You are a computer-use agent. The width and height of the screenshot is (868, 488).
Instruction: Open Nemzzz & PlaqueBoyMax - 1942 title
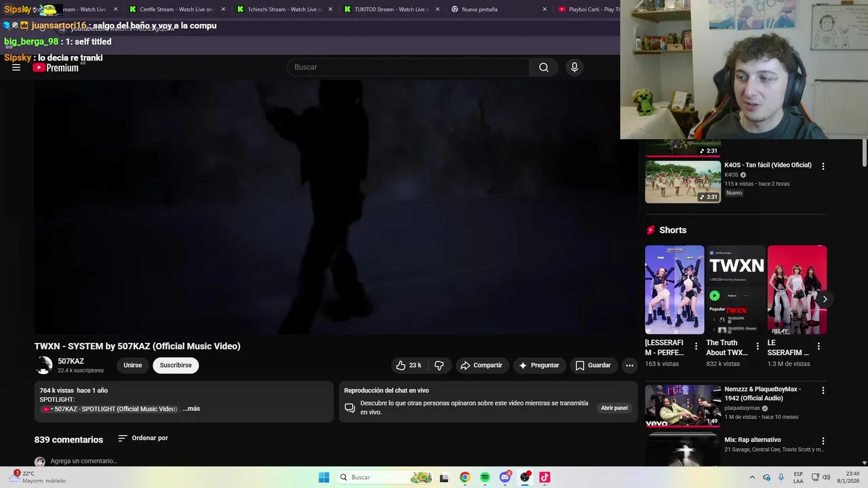coord(762,394)
